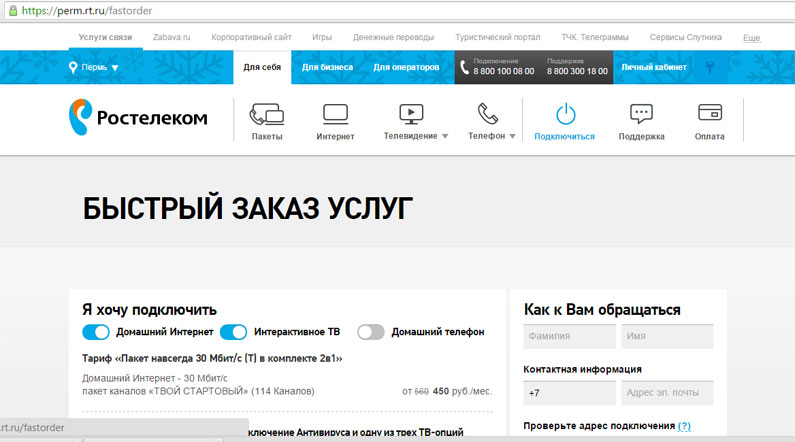Image resolution: width=795 pixels, height=442 pixels.
Task: Click the Оплата card icon
Action: coord(710,113)
